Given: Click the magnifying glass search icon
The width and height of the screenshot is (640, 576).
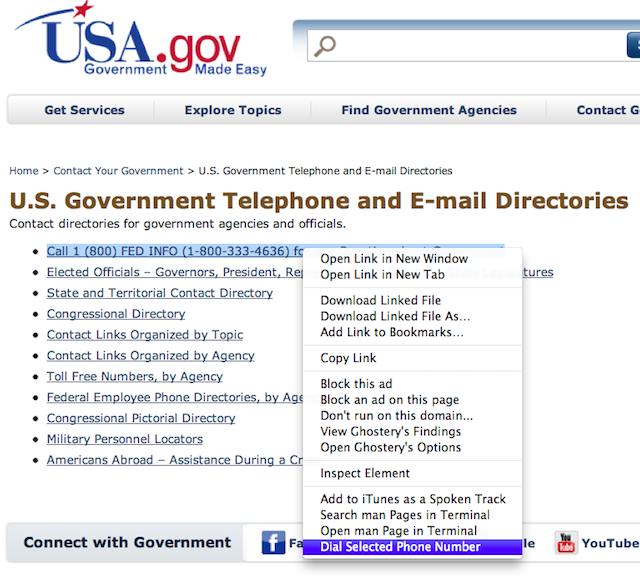Looking at the screenshot, I should 325,46.
